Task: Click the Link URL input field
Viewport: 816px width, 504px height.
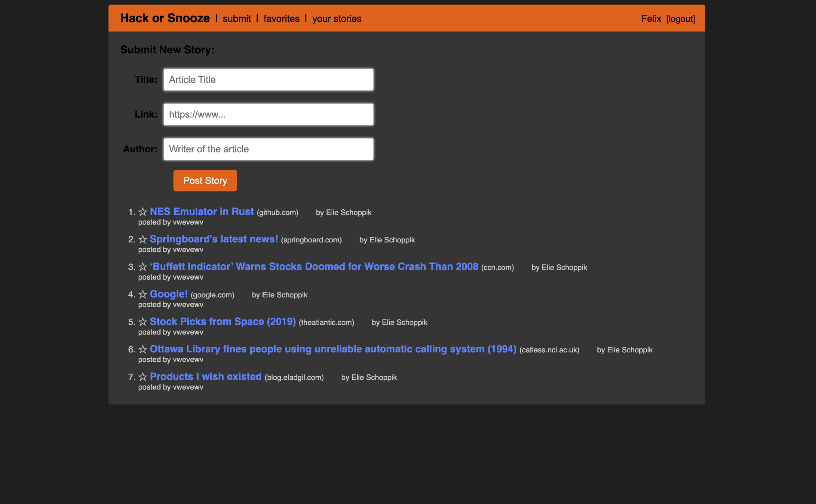Action: [268, 114]
